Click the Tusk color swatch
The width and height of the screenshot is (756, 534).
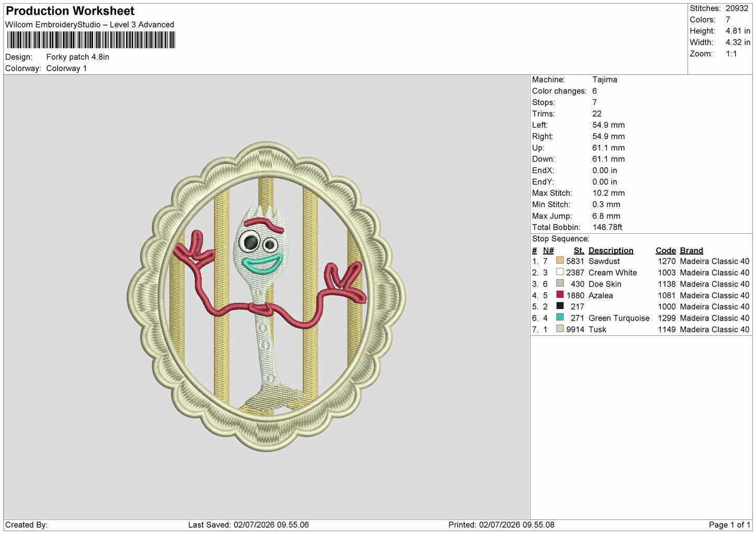click(x=560, y=329)
